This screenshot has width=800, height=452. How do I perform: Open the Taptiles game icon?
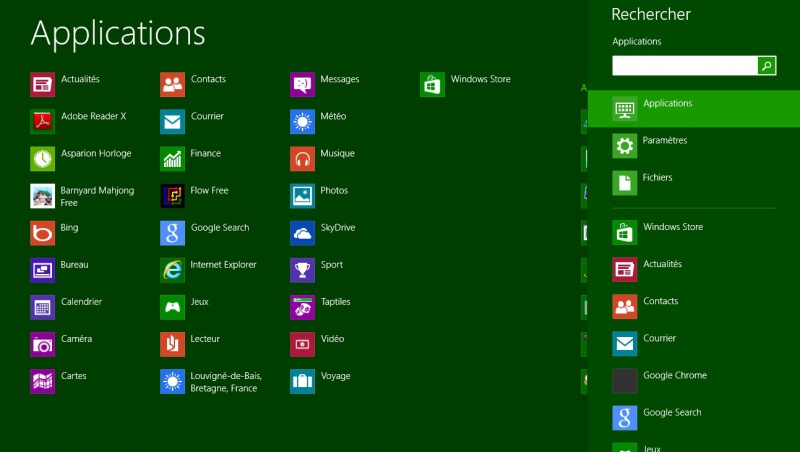[303, 307]
